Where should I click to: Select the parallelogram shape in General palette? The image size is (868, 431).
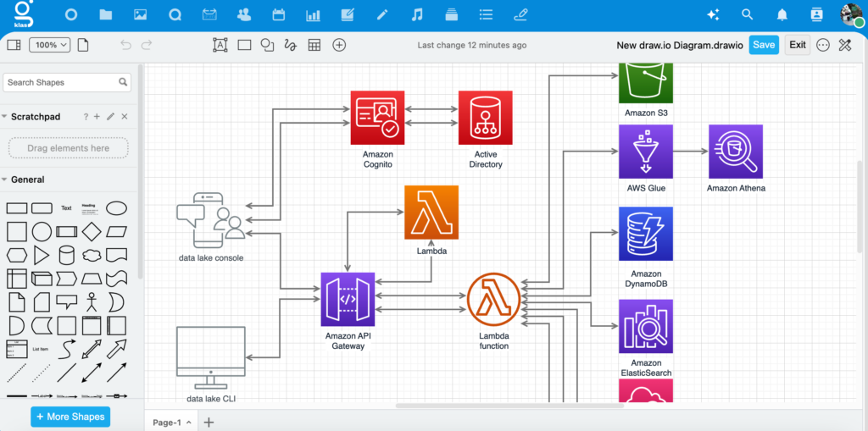(x=116, y=231)
